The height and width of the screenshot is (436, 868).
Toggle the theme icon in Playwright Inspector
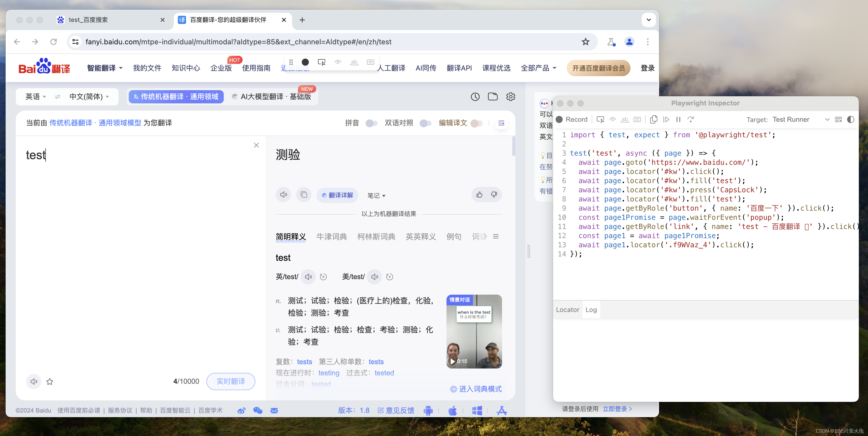tap(850, 119)
